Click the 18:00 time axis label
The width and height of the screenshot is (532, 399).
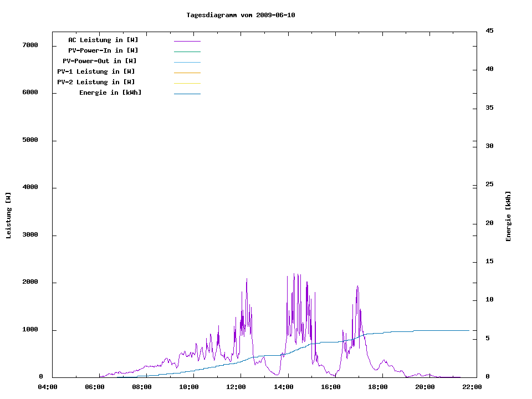[378, 387]
